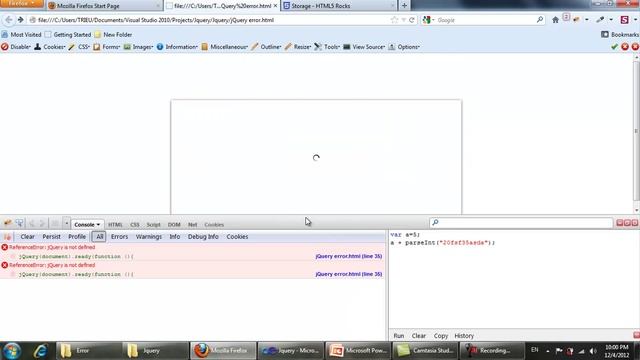640x360 pixels.
Task: Click the browser Back button
Action: tap(9, 20)
